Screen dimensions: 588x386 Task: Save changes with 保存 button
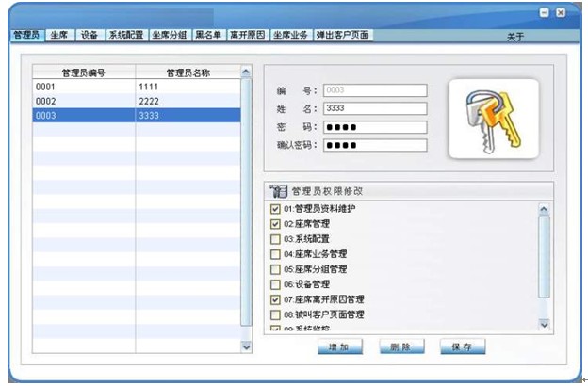tap(462, 347)
